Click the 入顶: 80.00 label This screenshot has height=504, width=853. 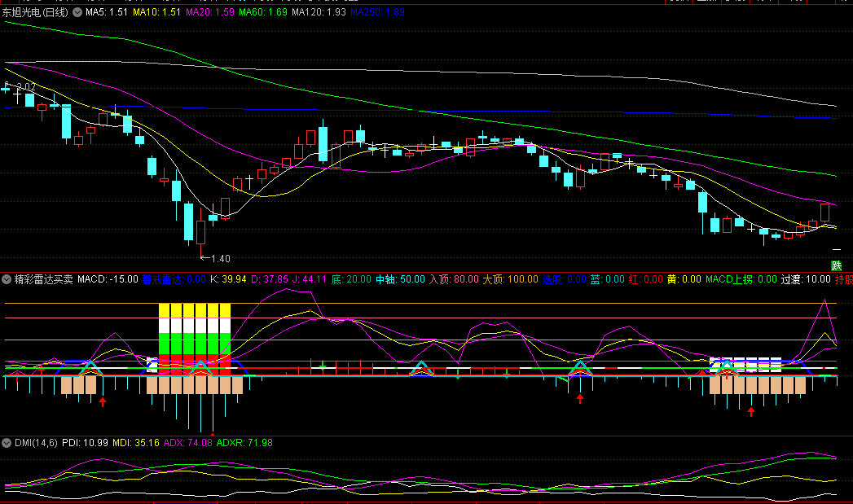pos(454,279)
